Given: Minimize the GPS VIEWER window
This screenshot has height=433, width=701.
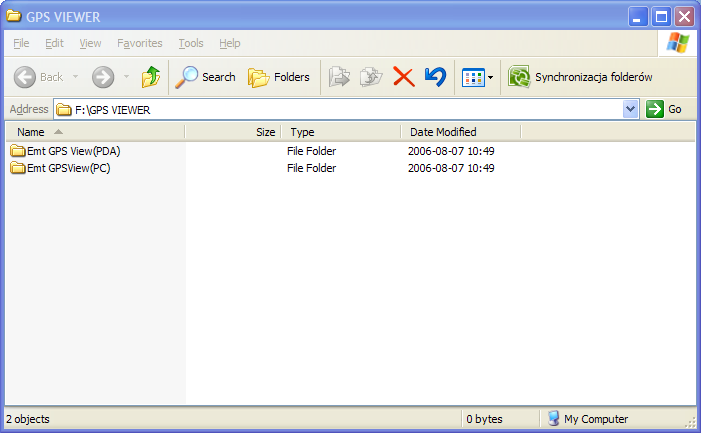Looking at the screenshot, I should click(x=638, y=17).
